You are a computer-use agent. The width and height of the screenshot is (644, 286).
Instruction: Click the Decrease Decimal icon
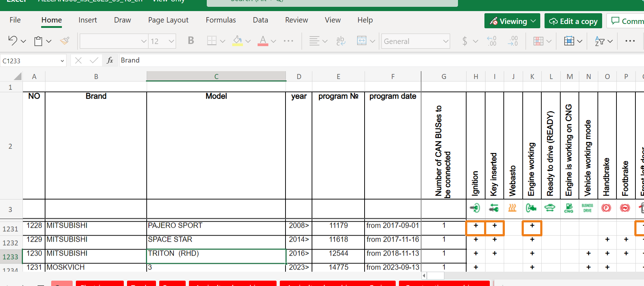click(x=492, y=41)
